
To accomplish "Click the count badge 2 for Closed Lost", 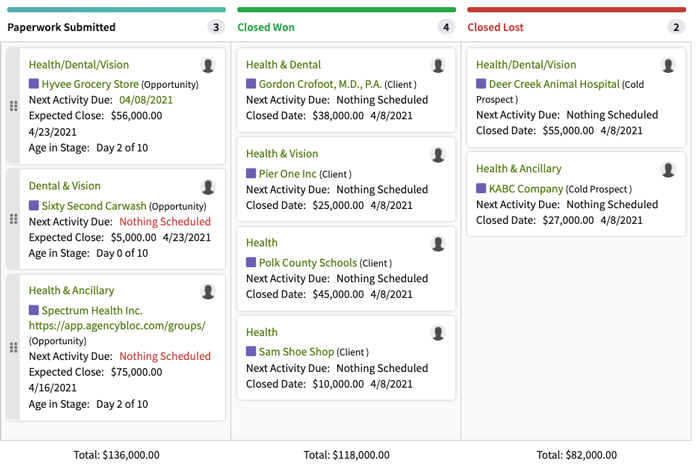I will [676, 27].
